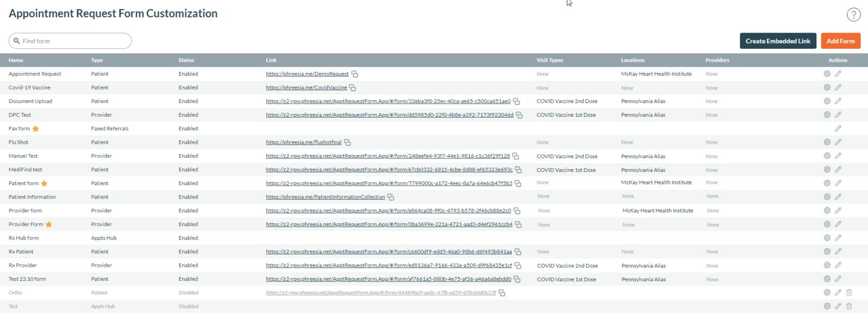
Task: Copy the CovidVaccine link
Action: pos(353,88)
